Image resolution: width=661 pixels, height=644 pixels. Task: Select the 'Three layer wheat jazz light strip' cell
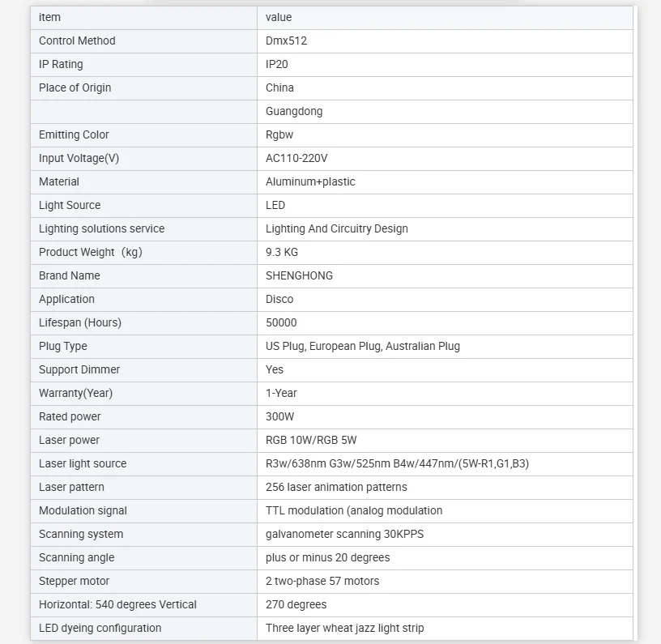coord(345,628)
